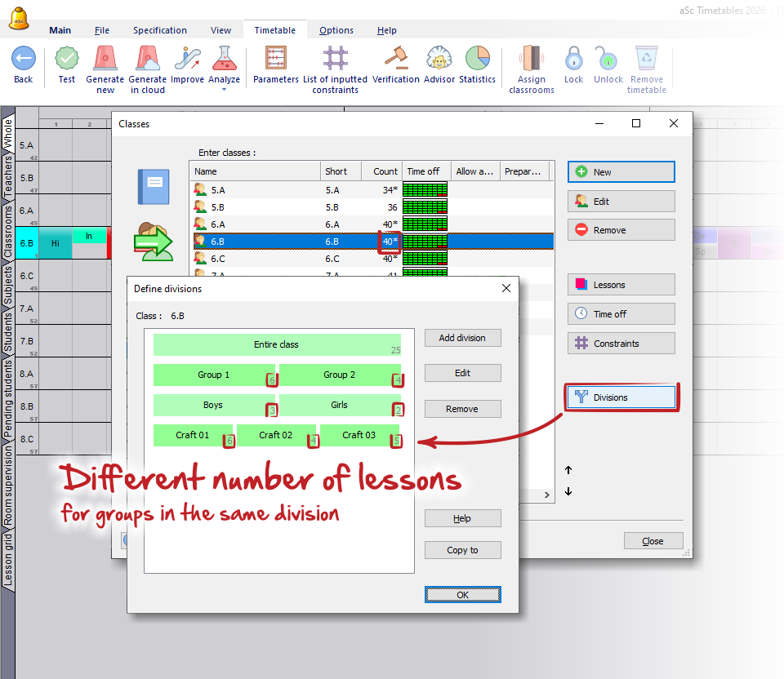Viewport: 784px width, 679px height.
Task: Expand the Analyze dropdown arrow
Action: click(x=224, y=90)
